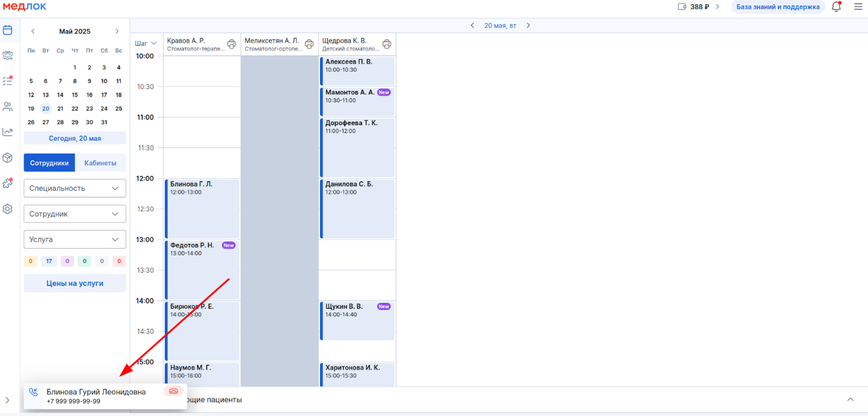
Task: Expand the Специальность dropdown
Action: tap(75, 188)
